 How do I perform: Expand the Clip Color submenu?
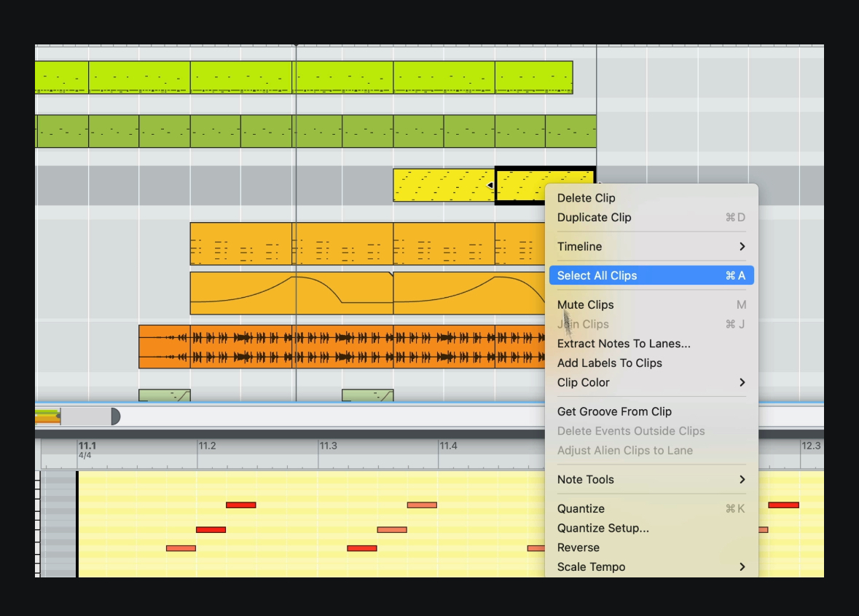coord(651,382)
